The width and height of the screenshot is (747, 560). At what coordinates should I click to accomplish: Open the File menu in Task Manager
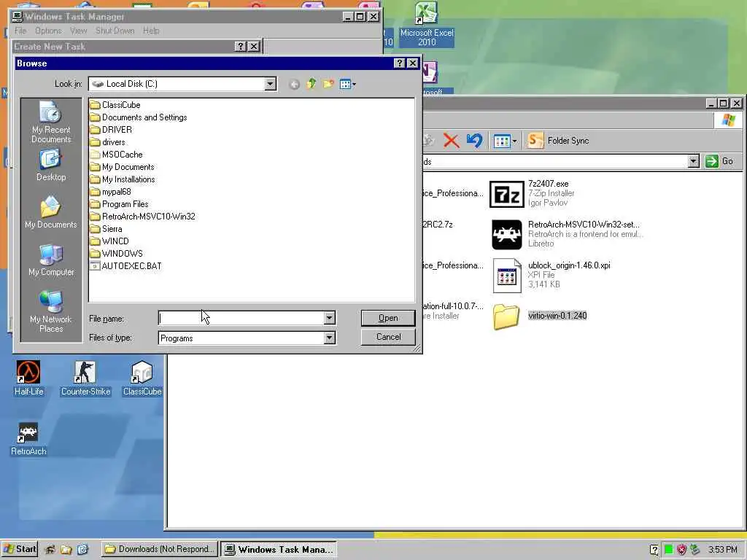20,31
